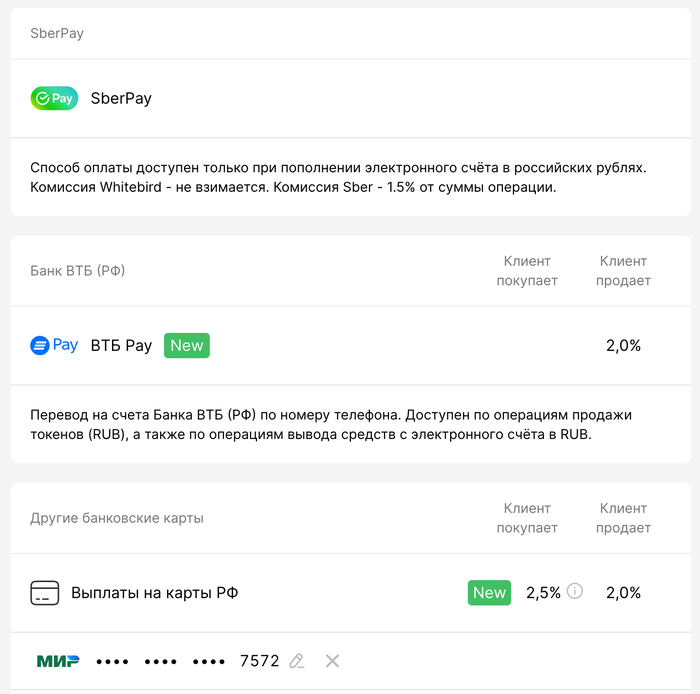This screenshot has width=700, height=694.
Task: Click the New badge in Выплаты row
Action: click(x=489, y=593)
